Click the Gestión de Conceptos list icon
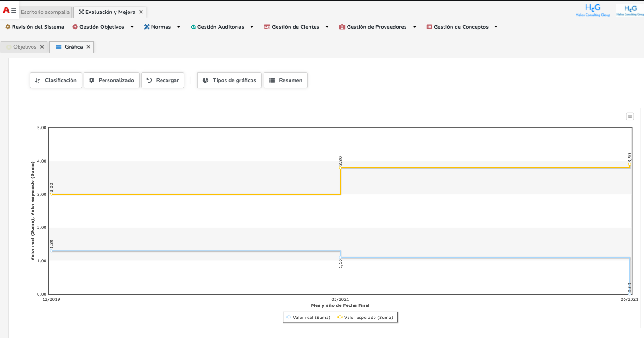Screen dimensions: 644x338 point(429,27)
